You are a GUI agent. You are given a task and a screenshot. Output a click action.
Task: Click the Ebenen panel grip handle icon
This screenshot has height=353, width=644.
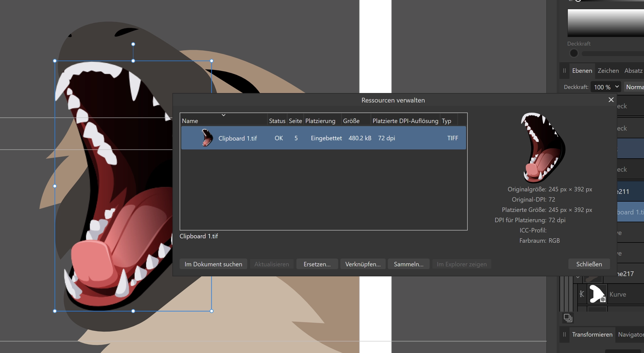(x=564, y=71)
